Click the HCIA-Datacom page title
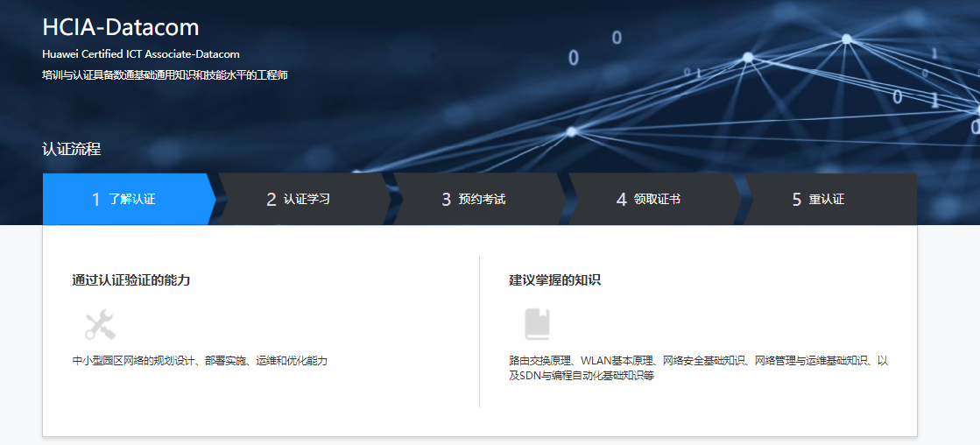The image size is (980, 445). (121, 27)
